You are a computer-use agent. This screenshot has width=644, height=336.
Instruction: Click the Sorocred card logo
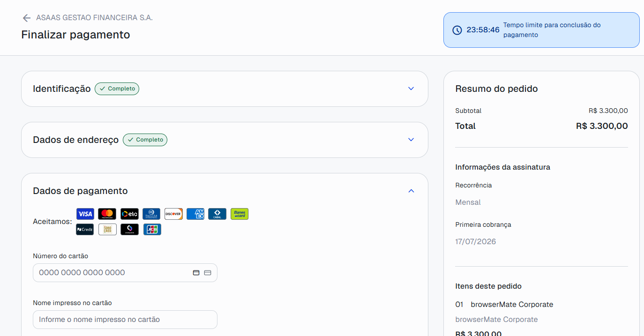point(107,229)
